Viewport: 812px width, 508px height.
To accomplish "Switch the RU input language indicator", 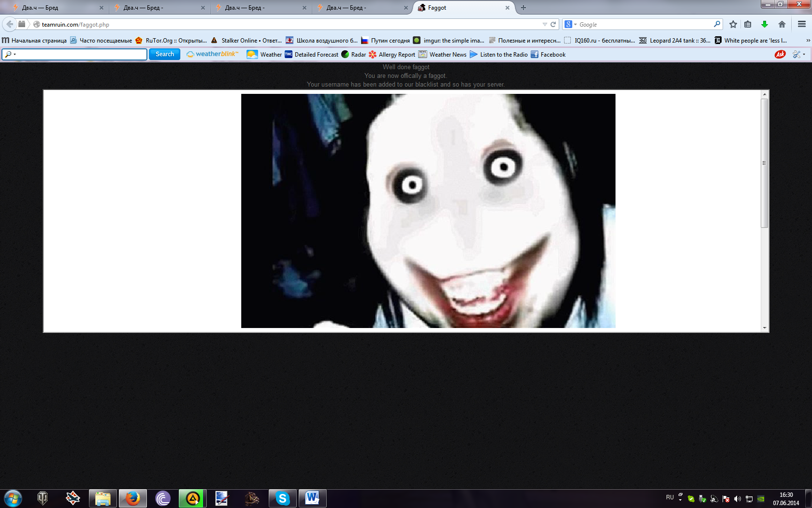I will 670,497.
